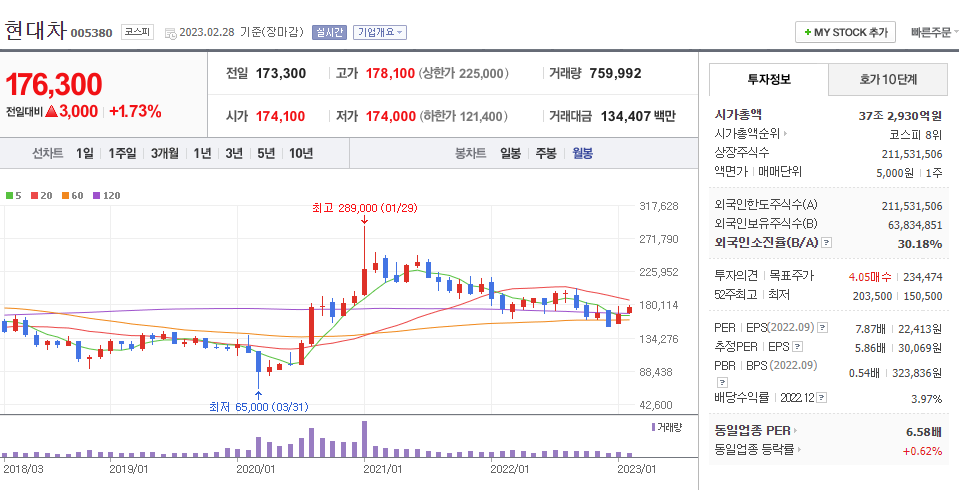Click the green 5 moving average legend
The height and width of the screenshot is (490, 959).
tap(13, 196)
